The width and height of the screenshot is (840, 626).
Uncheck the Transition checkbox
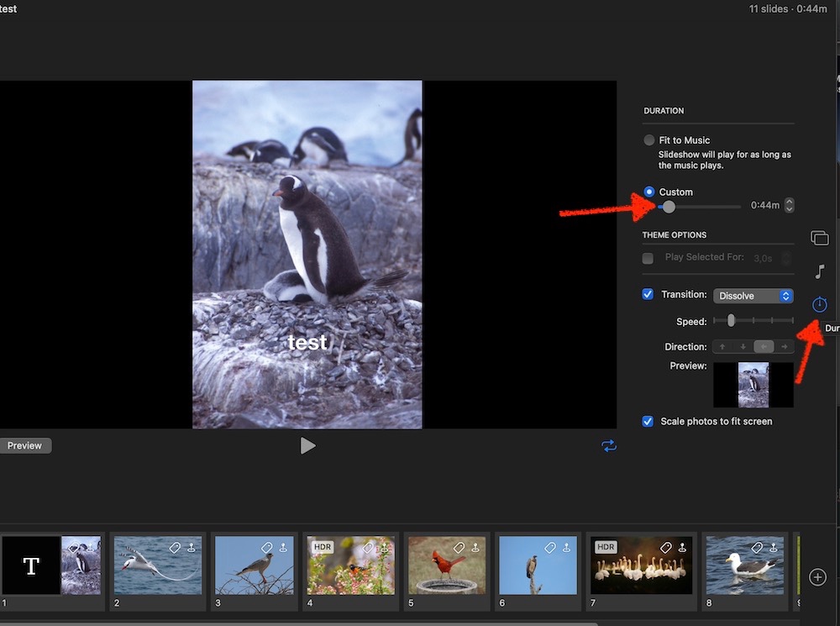(x=648, y=295)
